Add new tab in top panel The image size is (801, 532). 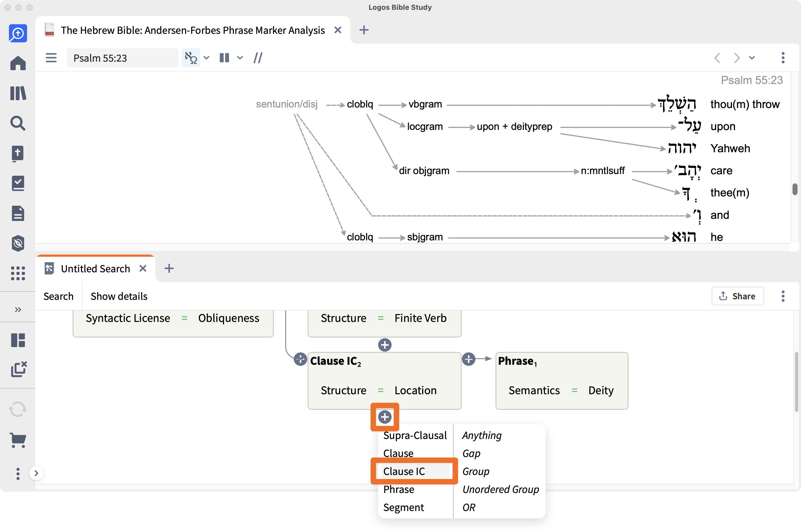[x=364, y=30]
